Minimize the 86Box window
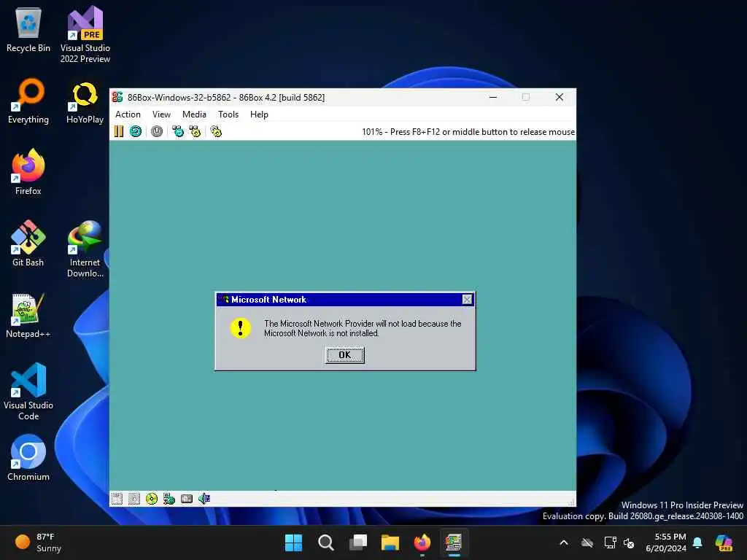Viewport: 747px width, 560px height. tap(493, 97)
